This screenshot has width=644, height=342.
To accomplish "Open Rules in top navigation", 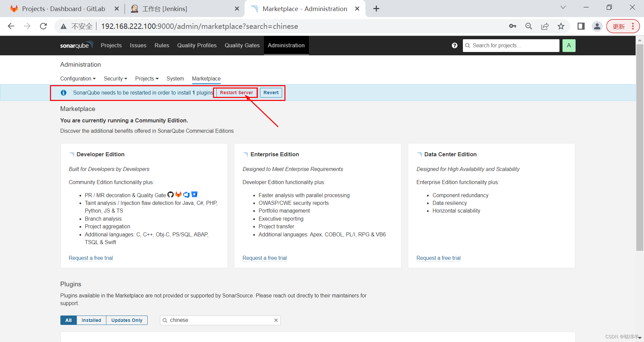I will pos(162,45).
